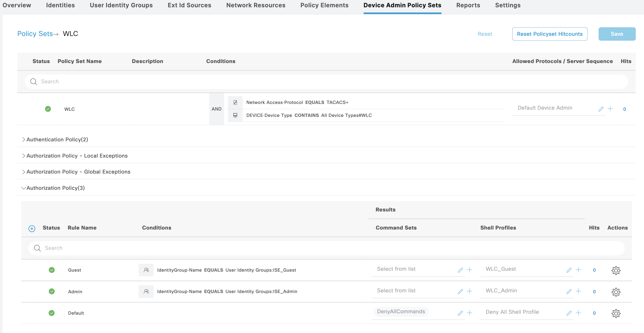Image resolution: width=644 pixels, height=333 pixels.
Task: Go back via the Policy Sets breadcrumb link
Action: [35, 34]
